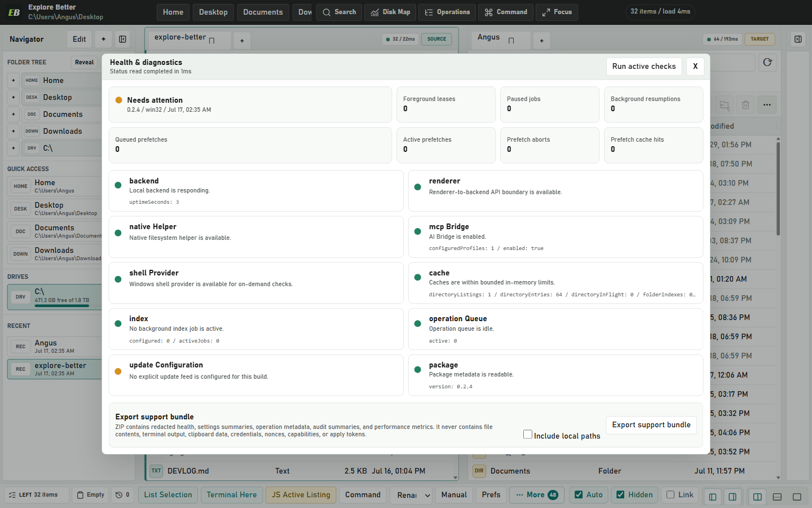Open the Rename dropdown in the bottom bar
812x508 pixels.
pyautogui.click(x=411, y=495)
